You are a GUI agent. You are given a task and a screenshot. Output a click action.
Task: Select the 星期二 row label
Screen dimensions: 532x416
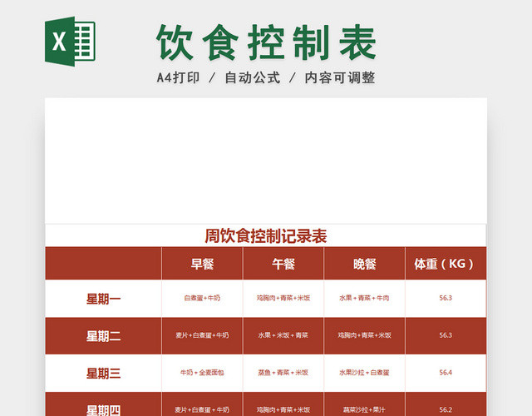103,336
